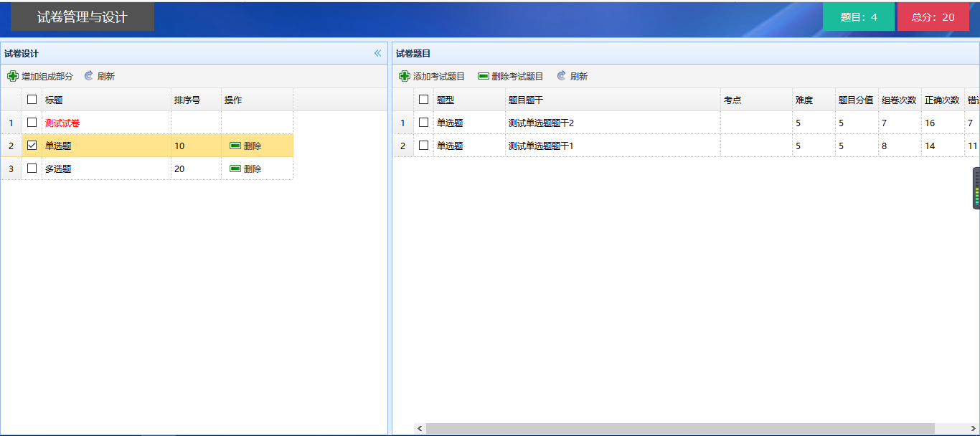The height and width of the screenshot is (436, 980).
Task: Click the green plus icon for 增加组成部分
Action: (13, 76)
